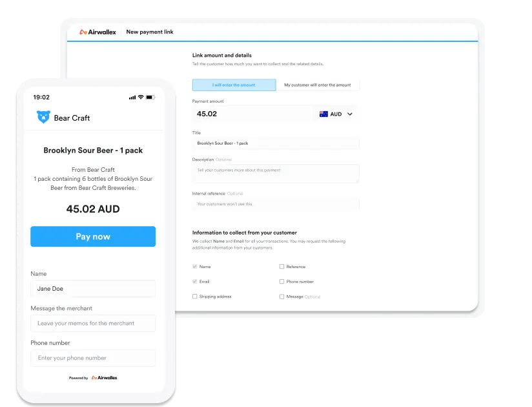Click the New payment link header title
Viewport: 532px width, 407px height.
point(150,32)
